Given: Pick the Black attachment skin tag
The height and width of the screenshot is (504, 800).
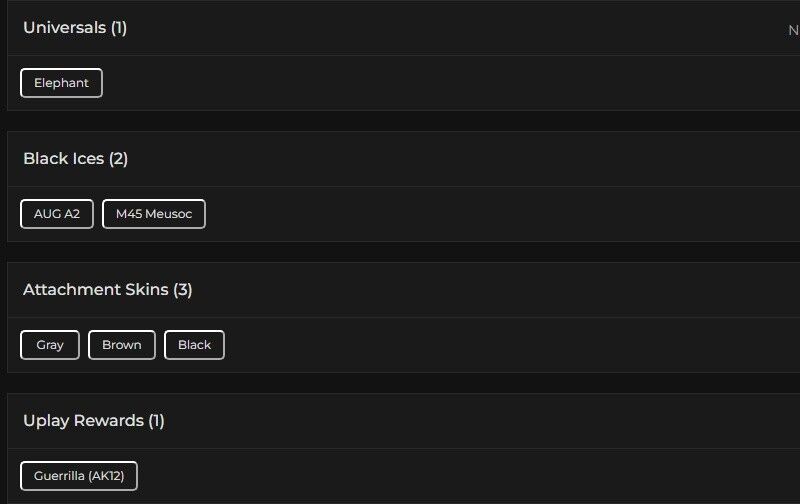Looking at the screenshot, I should click(194, 345).
